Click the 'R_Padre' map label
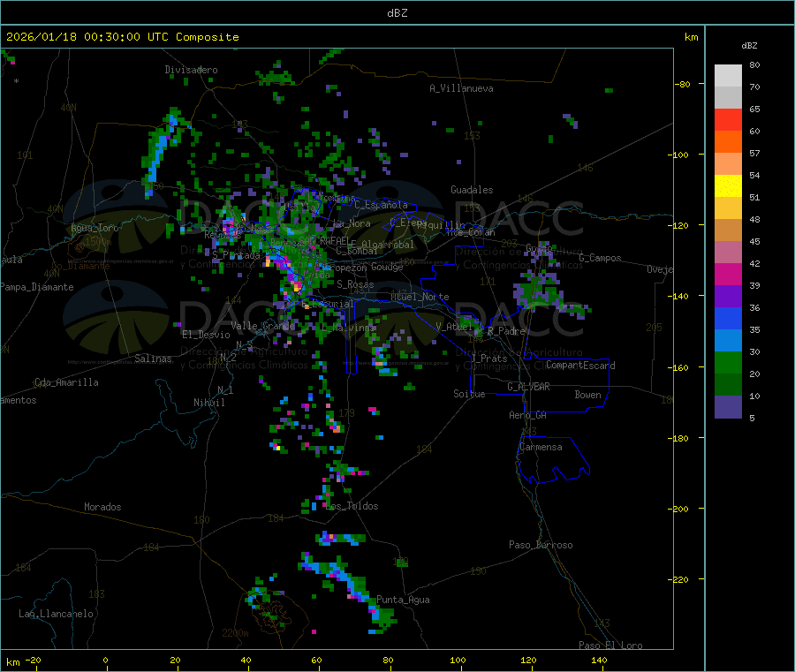The width and height of the screenshot is (795, 672). (506, 331)
